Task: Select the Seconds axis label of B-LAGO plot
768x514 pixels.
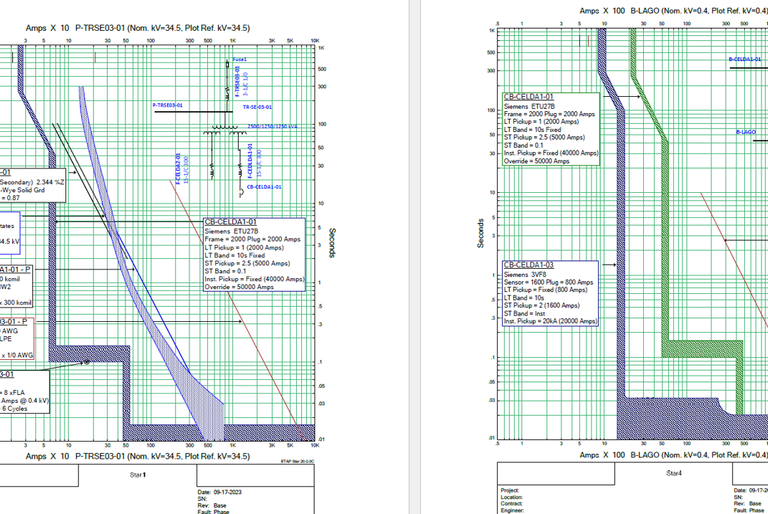Action: coord(480,233)
